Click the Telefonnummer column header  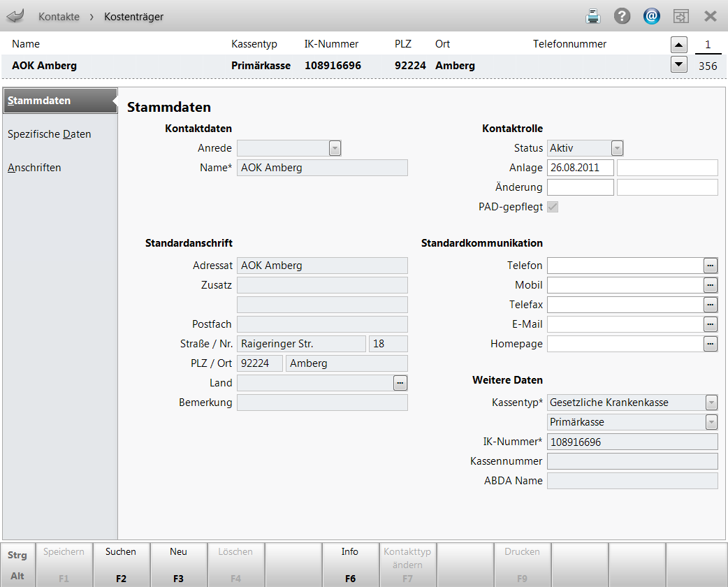pyautogui.click(x=569, y=43)
